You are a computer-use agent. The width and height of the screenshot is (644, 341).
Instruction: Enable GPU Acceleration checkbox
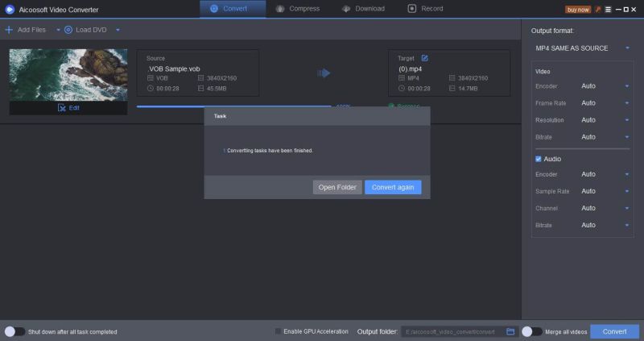coord(279,331)
